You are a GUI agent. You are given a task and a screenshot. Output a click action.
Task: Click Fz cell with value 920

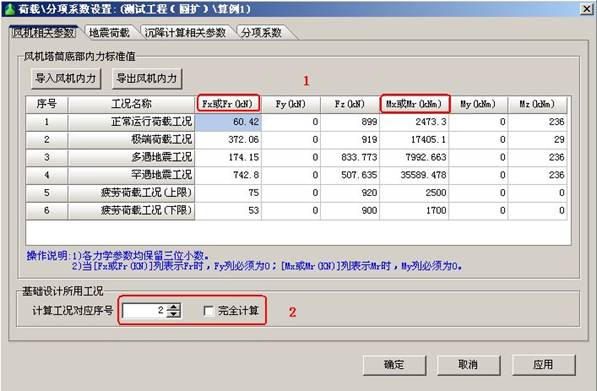point(350,193)
